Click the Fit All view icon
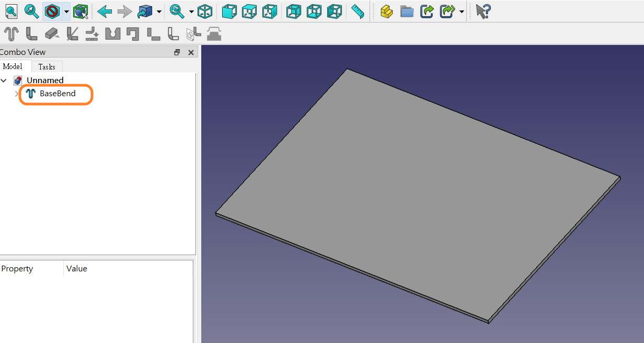The image size is (644, 343). [11, 10]
